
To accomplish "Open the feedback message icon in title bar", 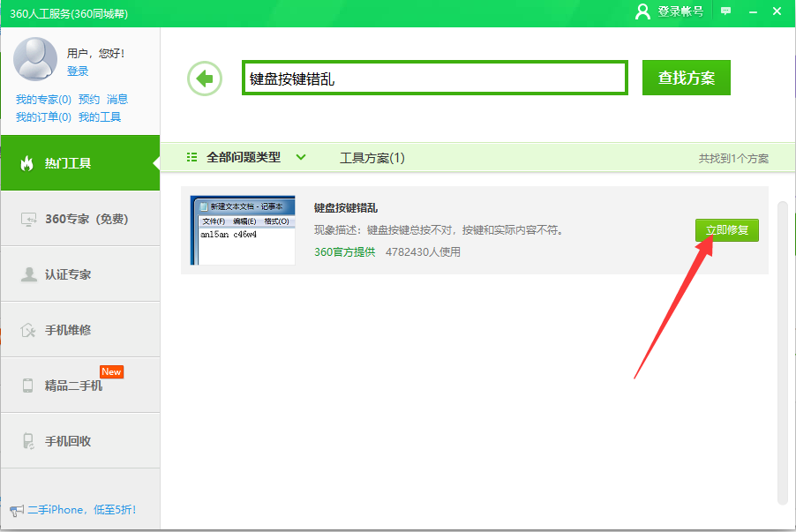I will coord(726,11).
